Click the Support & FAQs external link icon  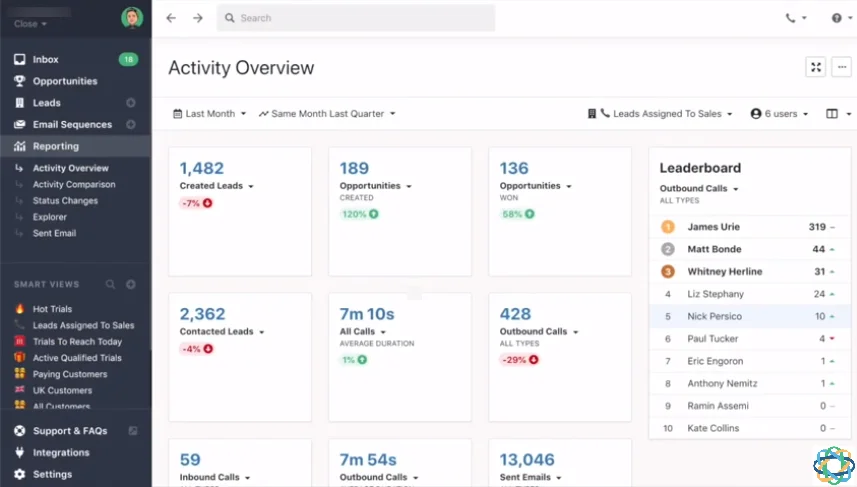pyautogui.click(x=133, y=431)
